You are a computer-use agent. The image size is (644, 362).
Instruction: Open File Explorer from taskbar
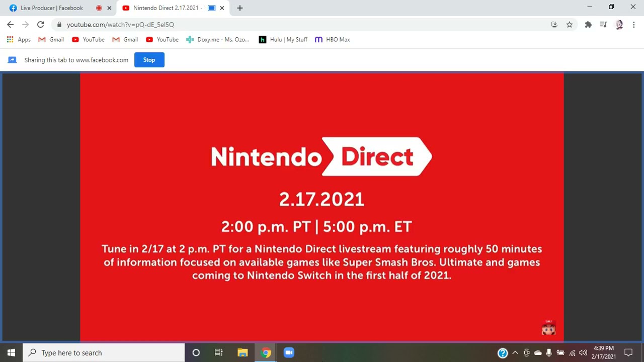243,352
